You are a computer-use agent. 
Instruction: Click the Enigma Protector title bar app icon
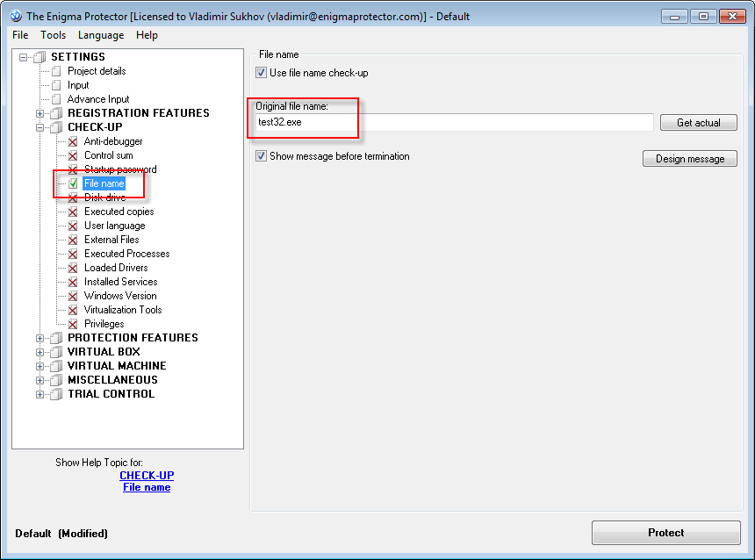point(16,16)
